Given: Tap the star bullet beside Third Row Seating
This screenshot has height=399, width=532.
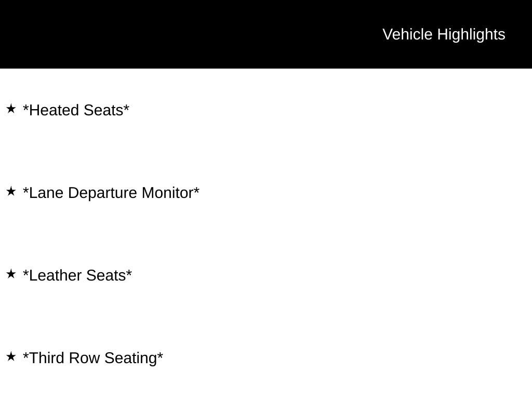Looking at the screenshot, I should 11,356.
